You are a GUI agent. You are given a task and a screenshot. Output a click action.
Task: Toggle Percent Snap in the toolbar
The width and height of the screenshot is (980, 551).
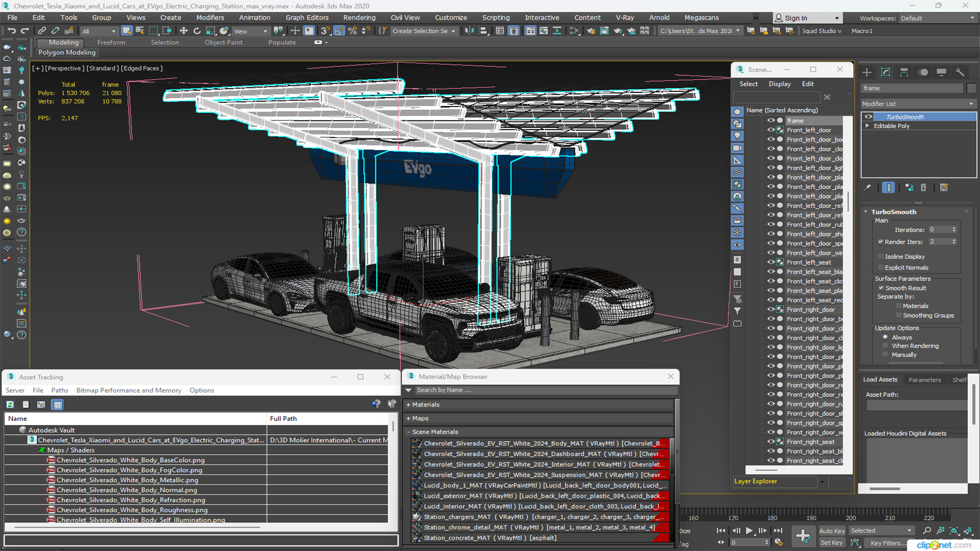352,31
